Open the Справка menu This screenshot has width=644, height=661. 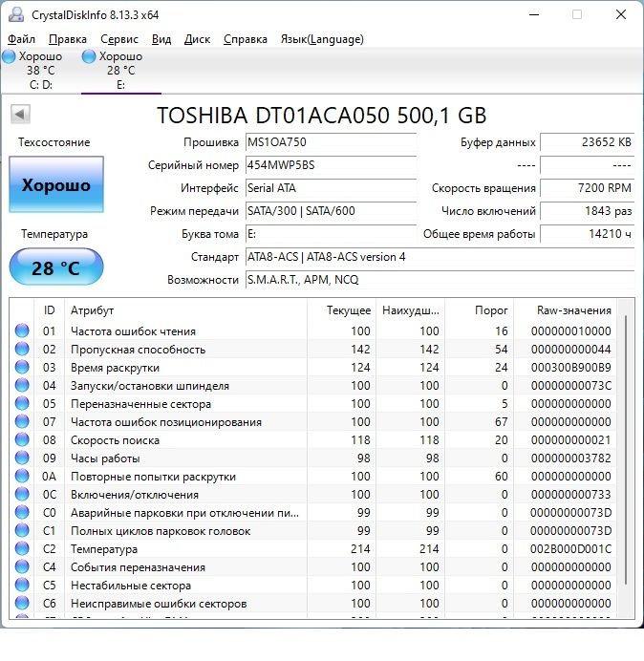245,39
